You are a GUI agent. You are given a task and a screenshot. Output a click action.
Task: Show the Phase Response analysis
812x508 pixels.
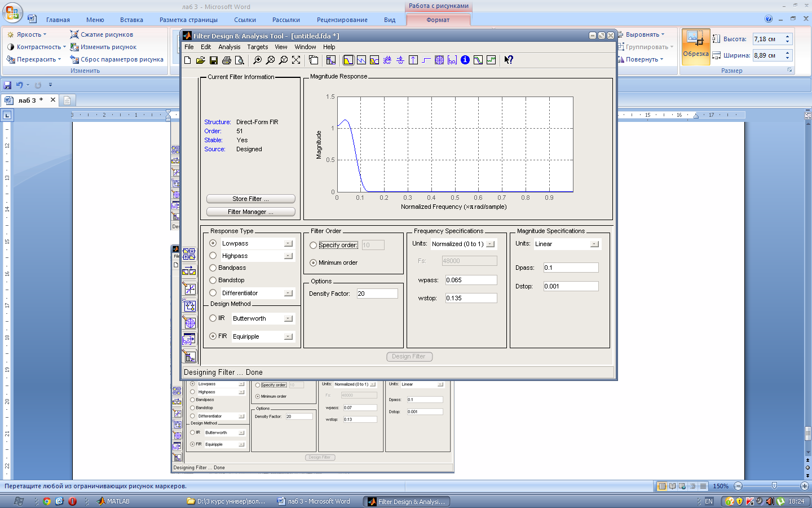click(x=361, y=60)
